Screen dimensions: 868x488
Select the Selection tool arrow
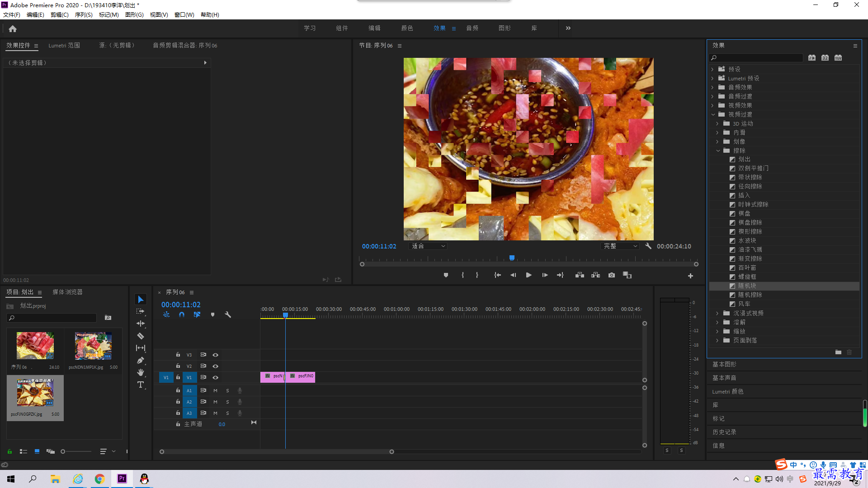141,300
